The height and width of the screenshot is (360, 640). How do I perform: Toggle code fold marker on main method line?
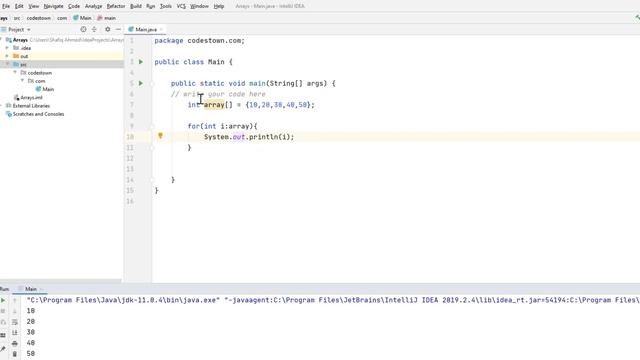[x=152, y=84]
